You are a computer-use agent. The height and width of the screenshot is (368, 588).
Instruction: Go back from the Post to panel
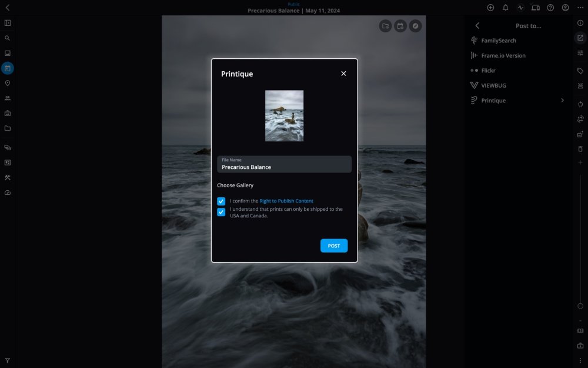pyautogui.click(x=477, y=25)
